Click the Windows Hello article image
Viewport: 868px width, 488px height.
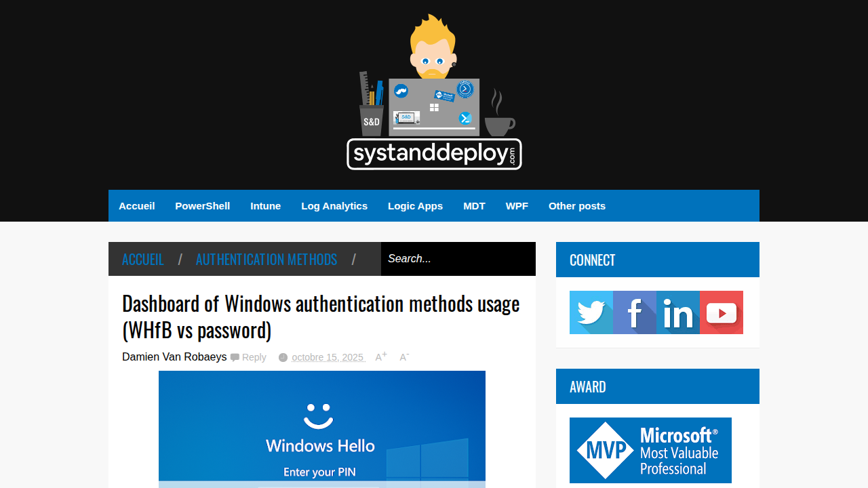(x=322, y=429)
